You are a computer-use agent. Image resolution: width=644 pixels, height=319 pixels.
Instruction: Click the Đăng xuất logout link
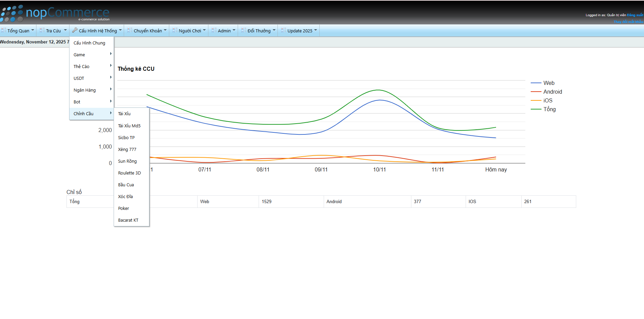pyautogui.click(x=635, y=15)
